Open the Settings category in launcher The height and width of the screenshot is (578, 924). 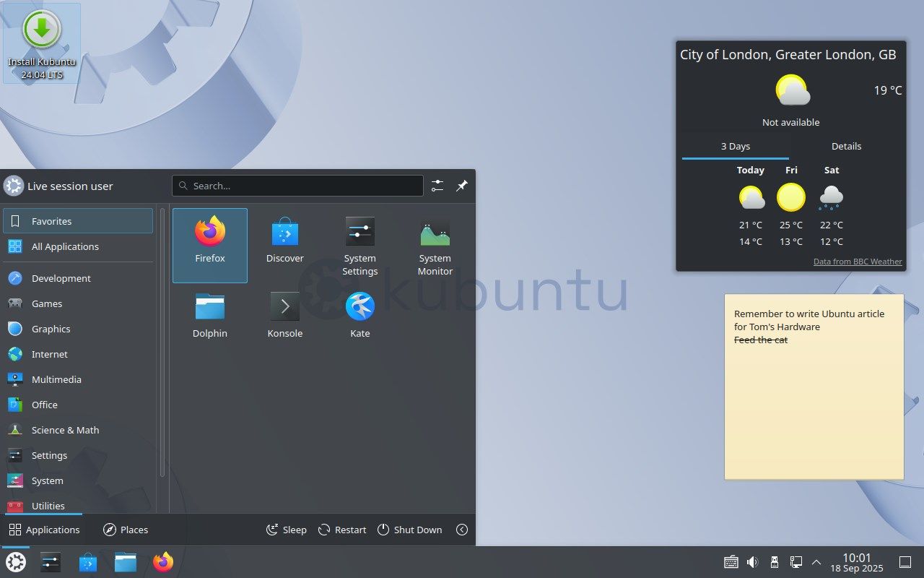(x=78, y=455)
